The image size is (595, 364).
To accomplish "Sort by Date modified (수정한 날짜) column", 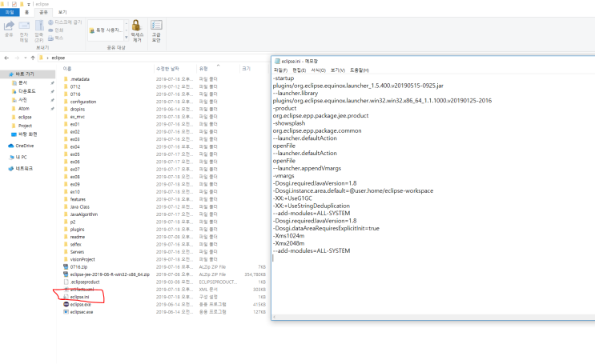I will [x=167, y=69].
